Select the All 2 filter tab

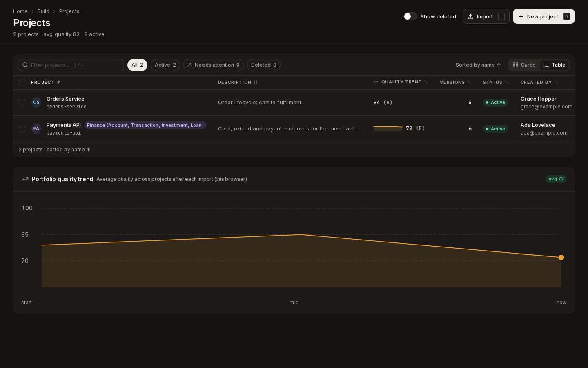pos(137,65)
